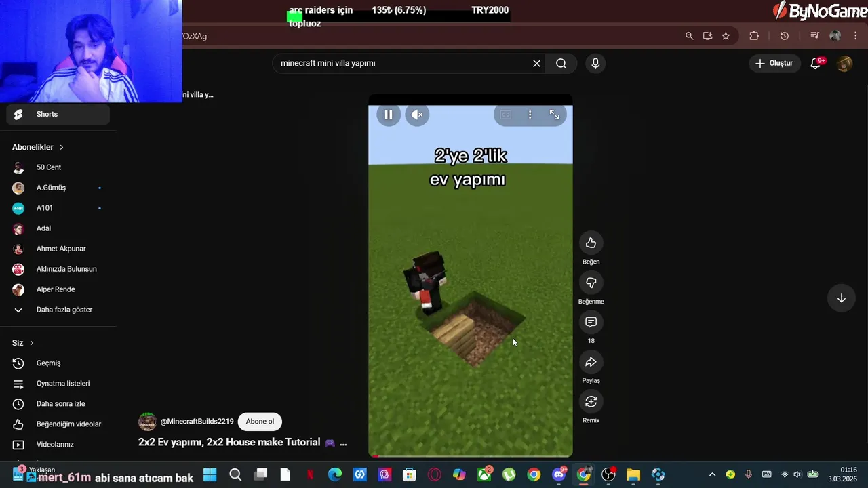Viewport: 868px width, 488px height.
Task: Open Discord from the taskbar
Action: tap(559, 474)
